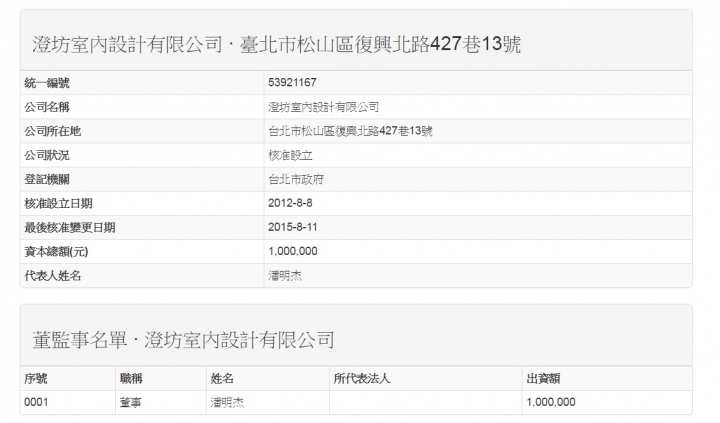Click the 董監事名單 section heading

pyautogui.click(x=79, y=340)
